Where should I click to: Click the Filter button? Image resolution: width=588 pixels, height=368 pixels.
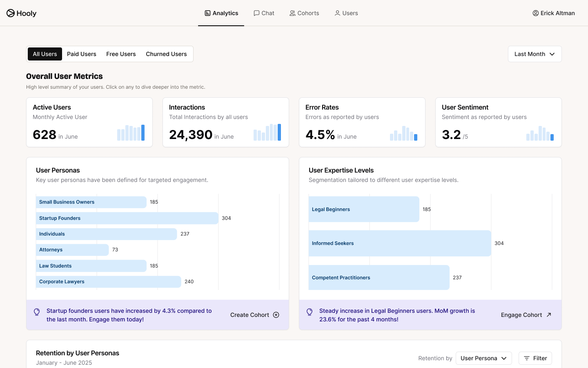click(535, 358)
